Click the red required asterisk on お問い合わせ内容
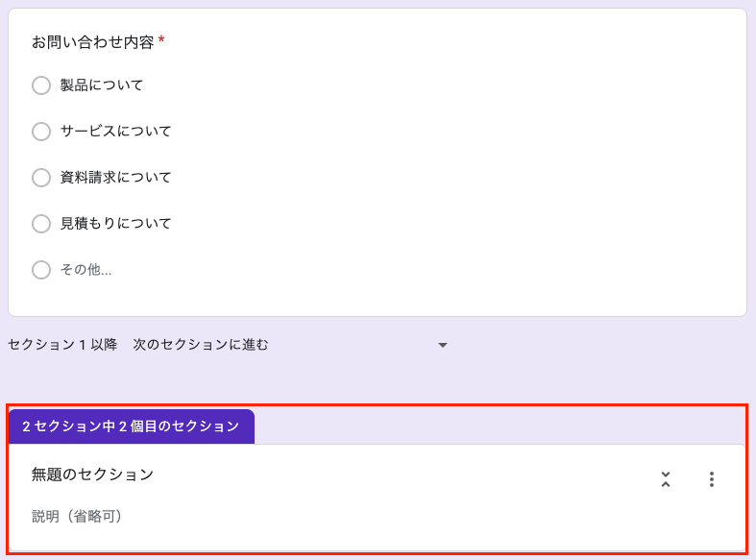The width and height of the screenshot is (756, 560). point(161,41)
